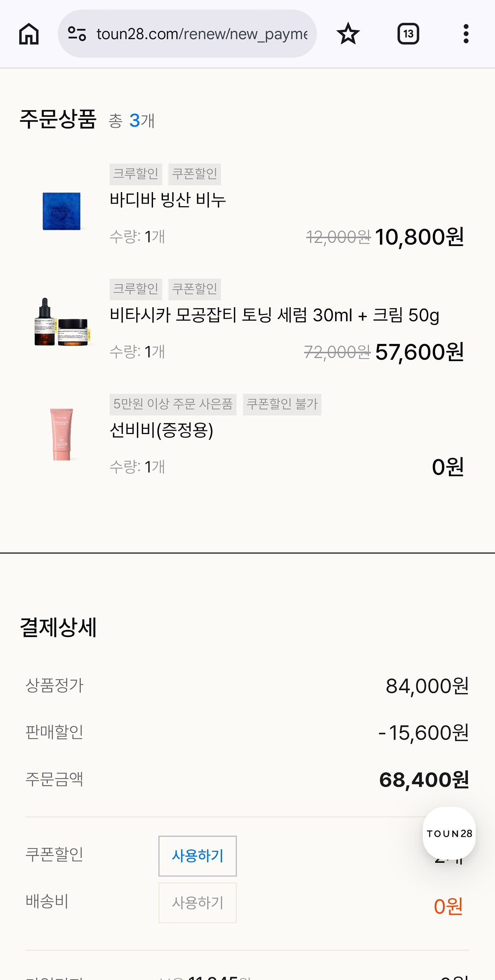The width and height of the screenshot is (495, 980).
Task: Tap the 쿠폰할인 tag on 비타시카 set
Action: point(195,289)
